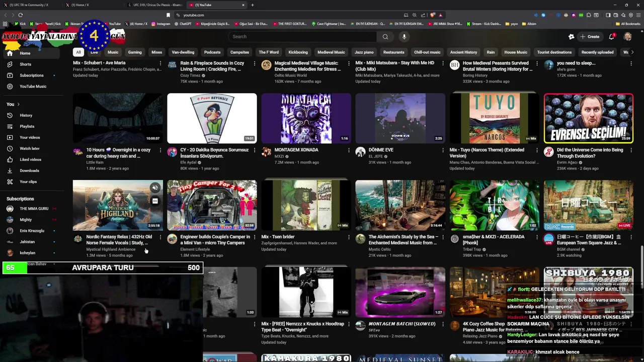644x362 pixels.
Task: Open the All Bookmarks folder
Action: pos(627,24)
